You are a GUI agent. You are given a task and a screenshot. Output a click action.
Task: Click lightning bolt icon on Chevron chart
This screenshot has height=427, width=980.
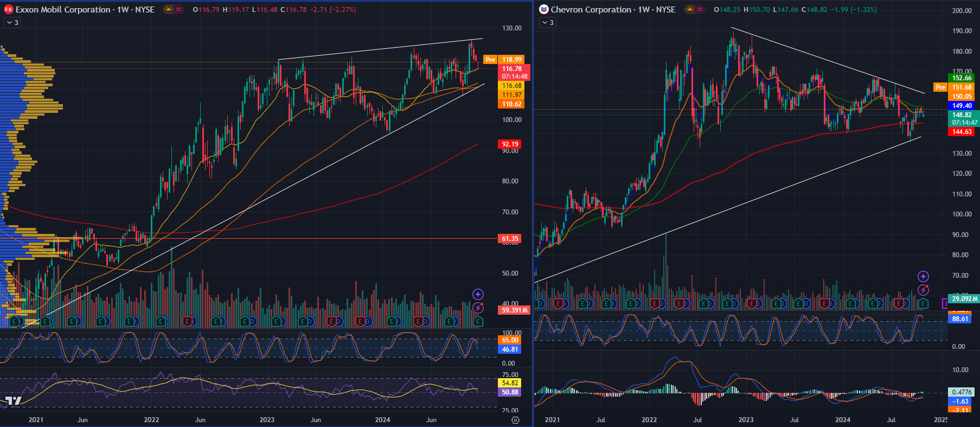click(x=923, y=290)
